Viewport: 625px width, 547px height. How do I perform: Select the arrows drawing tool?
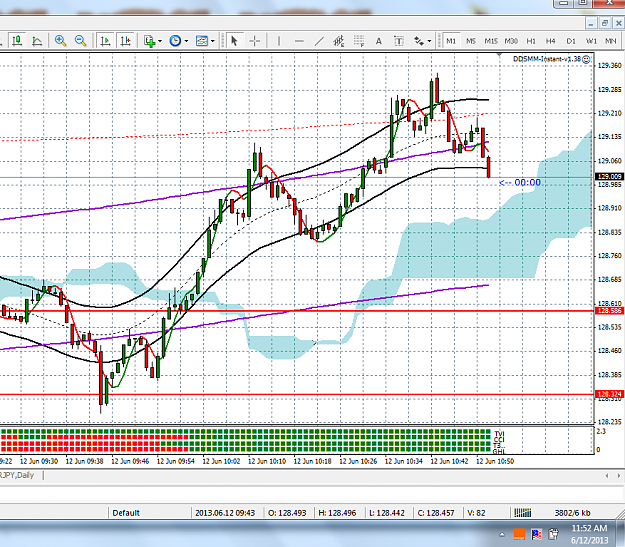419,41
